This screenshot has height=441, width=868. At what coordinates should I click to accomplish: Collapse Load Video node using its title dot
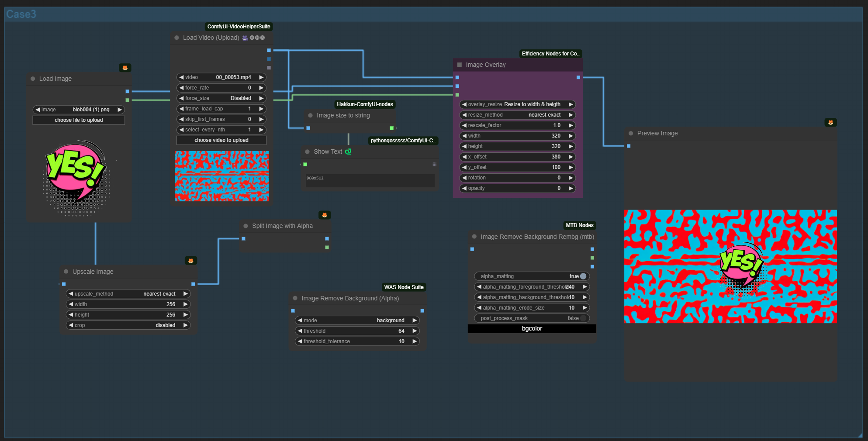(177, 38)
